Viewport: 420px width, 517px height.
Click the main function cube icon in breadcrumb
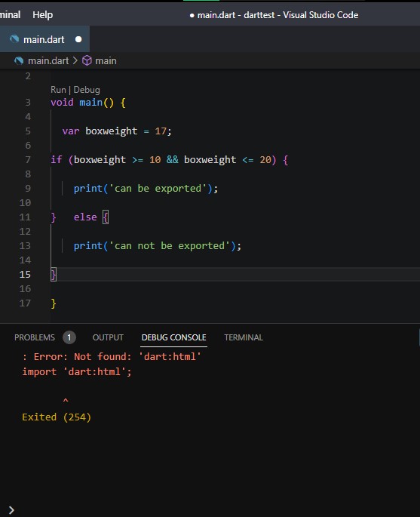coord(87,60)
